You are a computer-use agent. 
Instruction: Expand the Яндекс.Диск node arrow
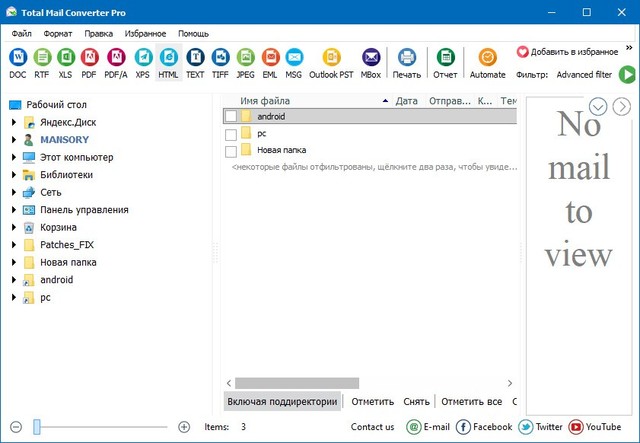click(x=14, y=123)
